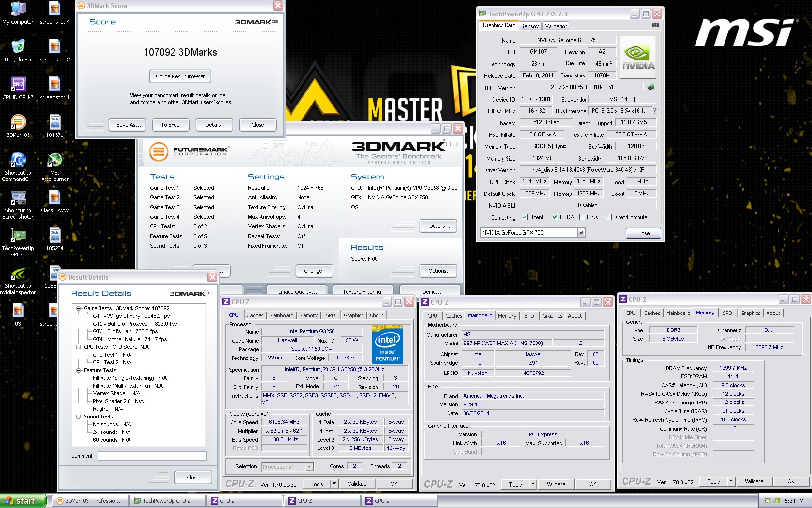Open Tools dropdown arrow in CPU-Z Memory window
Image resolution: width=812 pixels, height=508 pixels.
[x=731, y=481]
